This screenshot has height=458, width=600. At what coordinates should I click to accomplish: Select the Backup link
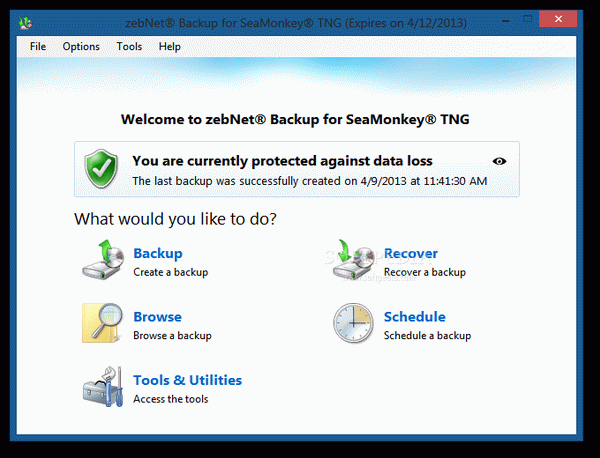(158, 253)
